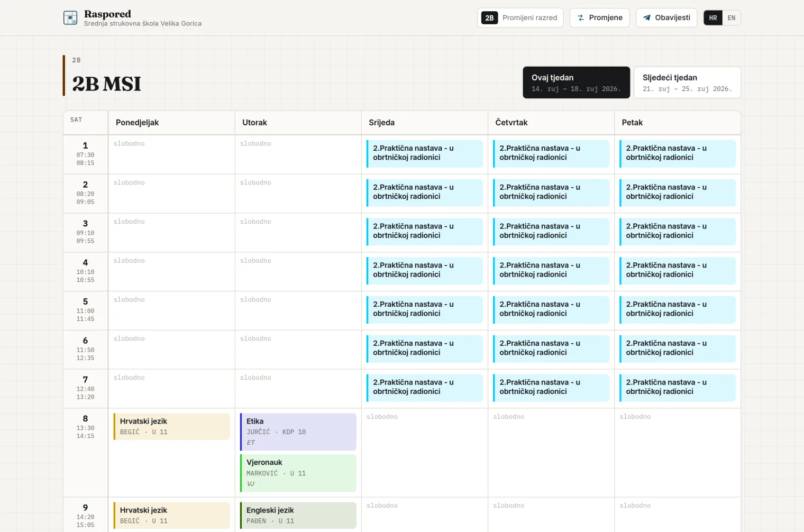
Task: Open the Promjene page
Action: pyautogui.click(x=599, y=17)
